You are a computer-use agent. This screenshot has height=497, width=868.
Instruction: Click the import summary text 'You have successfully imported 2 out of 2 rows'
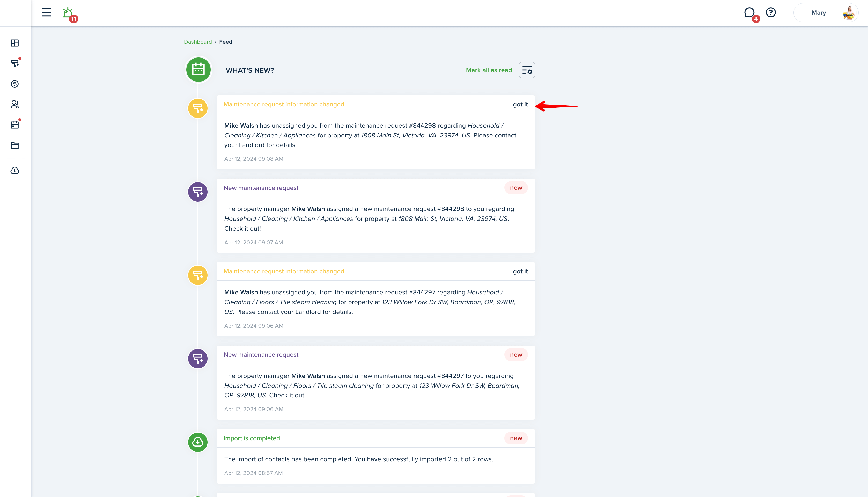click(x=423, y=459)
